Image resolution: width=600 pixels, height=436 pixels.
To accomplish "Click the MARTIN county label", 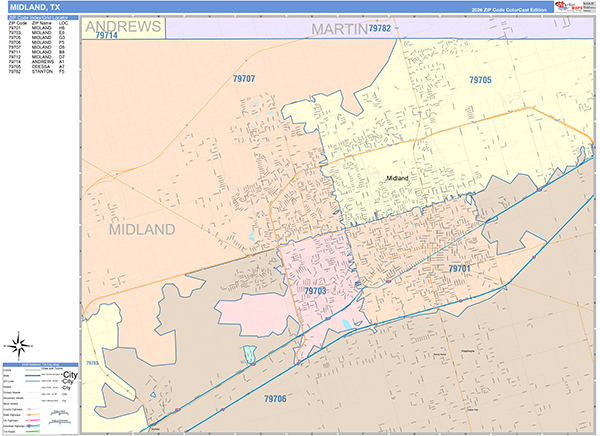I will click(x=339, y=29).
